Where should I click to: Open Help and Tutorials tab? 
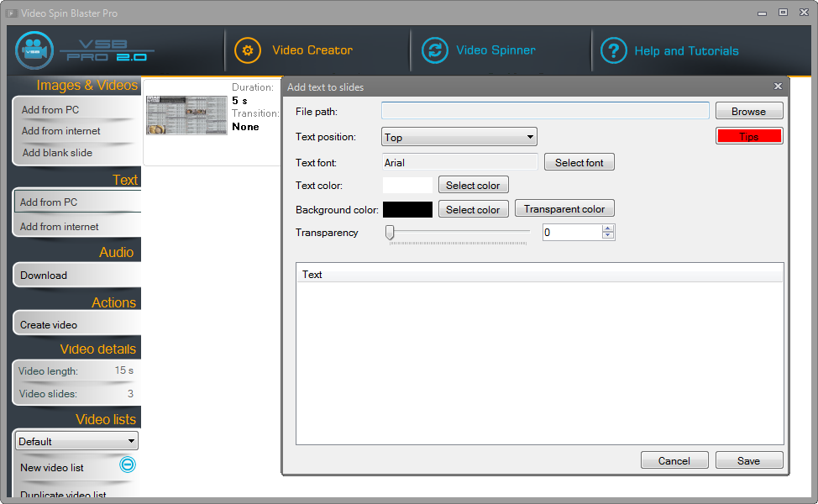(686, 51)
